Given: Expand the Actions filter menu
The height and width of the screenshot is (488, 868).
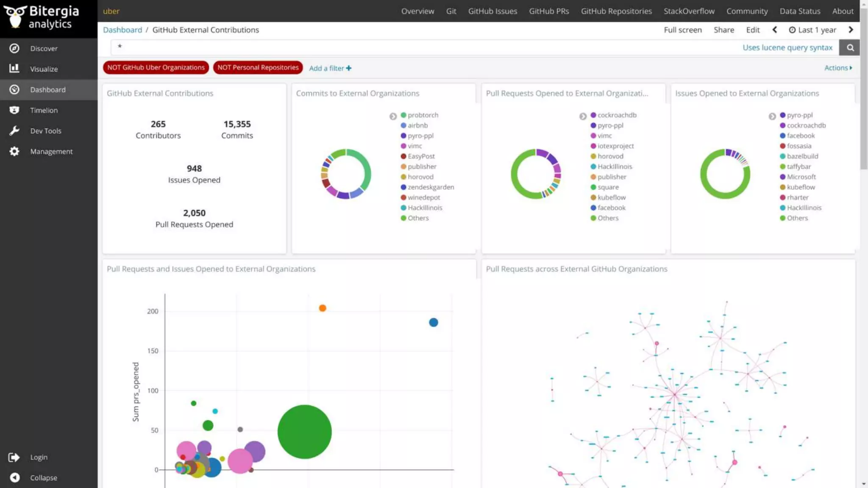Looking at the screenshot, I should 837,68.
